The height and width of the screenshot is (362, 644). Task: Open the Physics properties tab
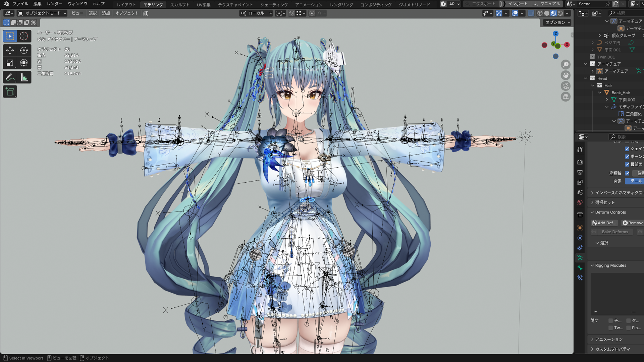click(580, 238)
